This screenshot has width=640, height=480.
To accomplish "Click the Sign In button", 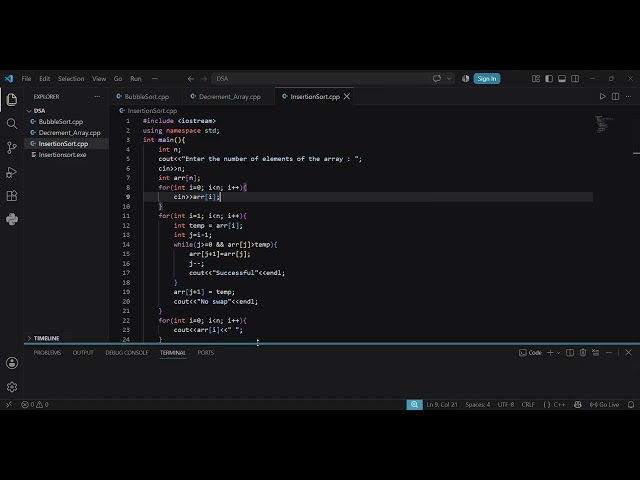I will click(x=487, y=78).
